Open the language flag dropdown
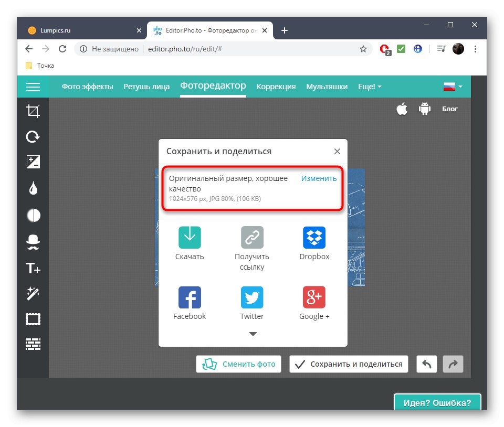 coord(453,87)
